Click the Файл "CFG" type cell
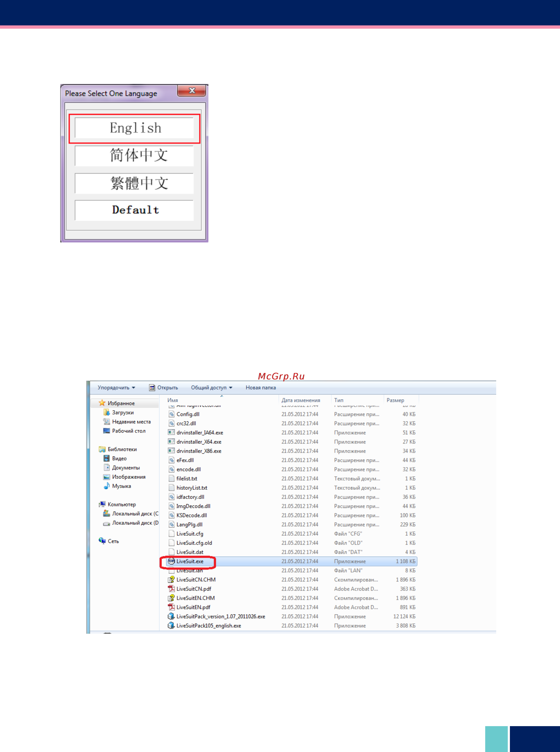Image resolution: width=560 pixels, height=752 pixels. pyautogui.click(x=348, y=534)
